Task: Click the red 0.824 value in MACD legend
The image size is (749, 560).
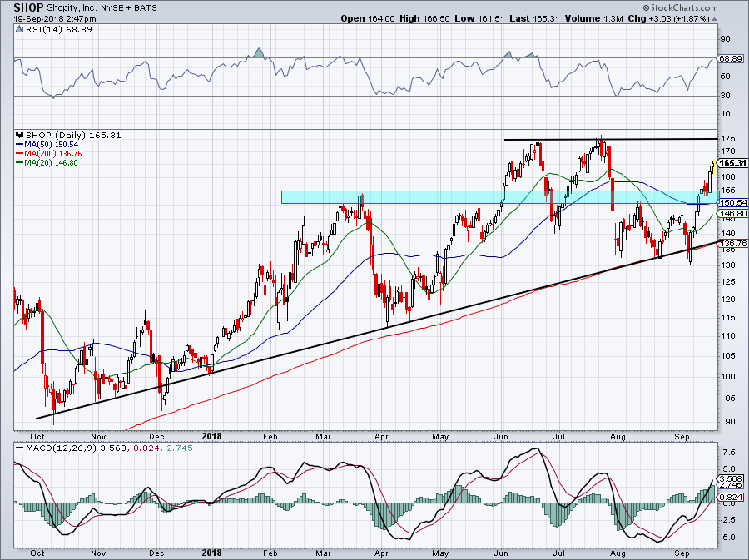Action: 145,448
